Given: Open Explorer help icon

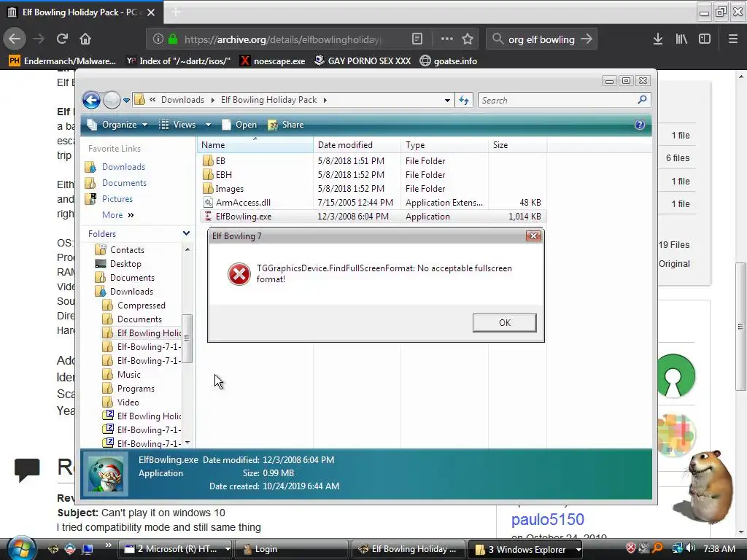Looking at the screenshot, I should (640, 125).
